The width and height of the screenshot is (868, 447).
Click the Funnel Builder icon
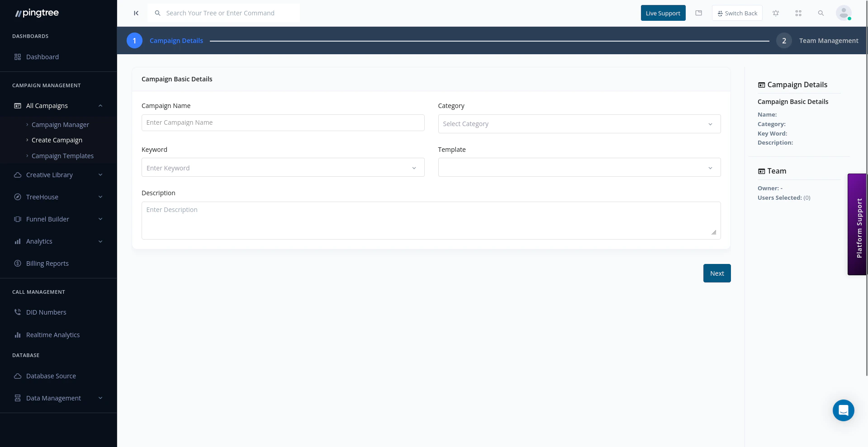click(18, 219)
